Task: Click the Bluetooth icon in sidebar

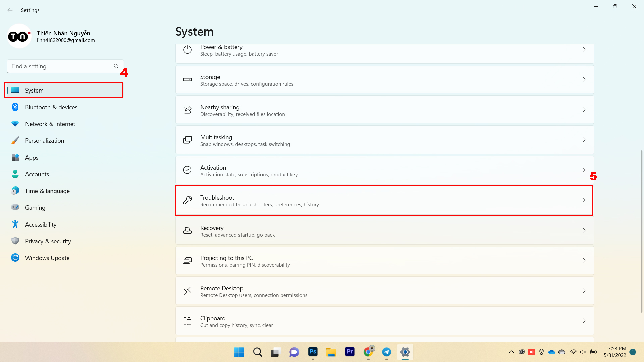Action: tap(15, 107)
